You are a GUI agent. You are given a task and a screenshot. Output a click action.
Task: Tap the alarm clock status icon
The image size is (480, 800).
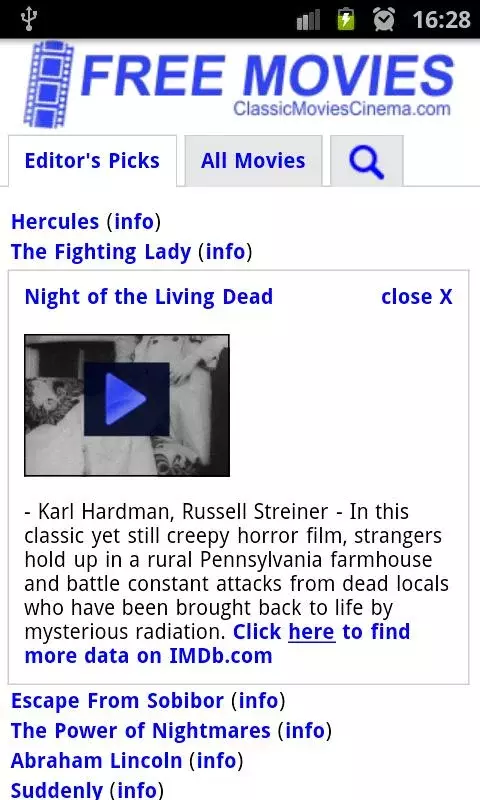pyautogui.click(x=384, y=19)
